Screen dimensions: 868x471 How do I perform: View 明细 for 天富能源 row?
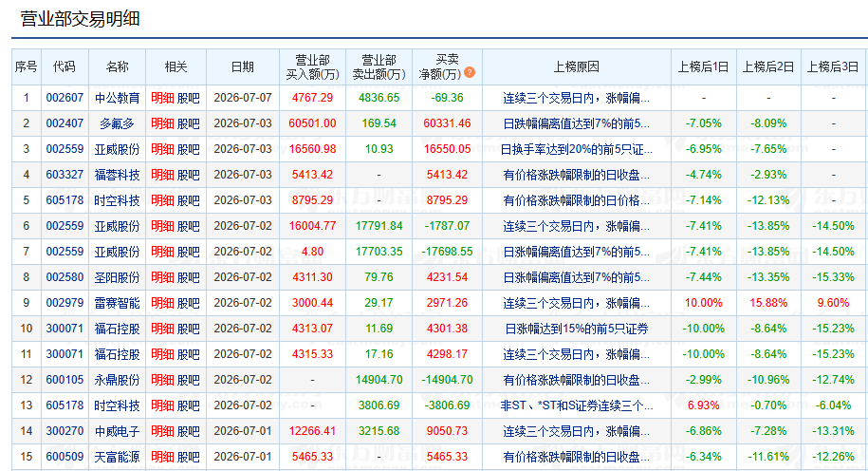point(162,457)
